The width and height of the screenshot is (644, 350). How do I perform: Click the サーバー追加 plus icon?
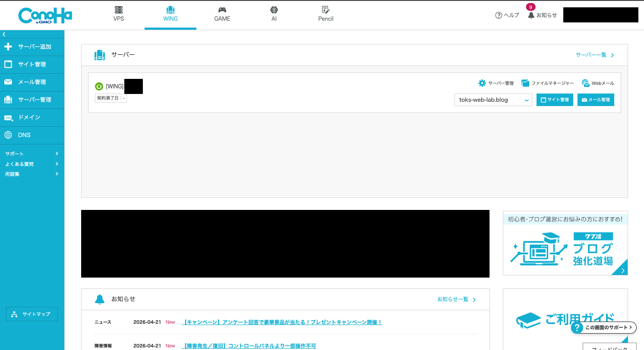pos(8,47)
